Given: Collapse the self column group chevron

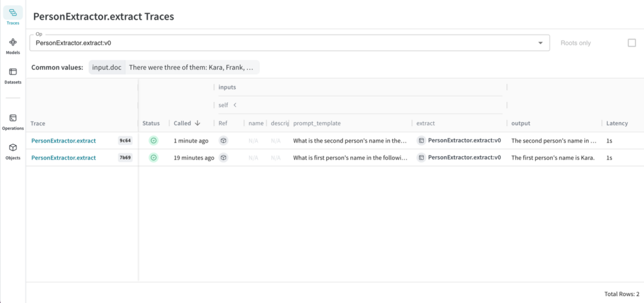Looking at the screenshot, I should pyautogui.click(x=235, y=105).
